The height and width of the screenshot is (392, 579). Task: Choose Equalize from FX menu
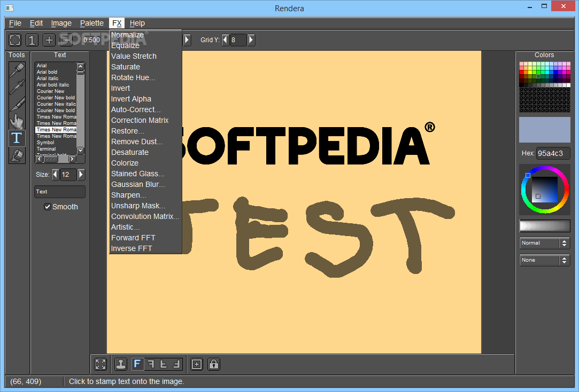point(145,46)
